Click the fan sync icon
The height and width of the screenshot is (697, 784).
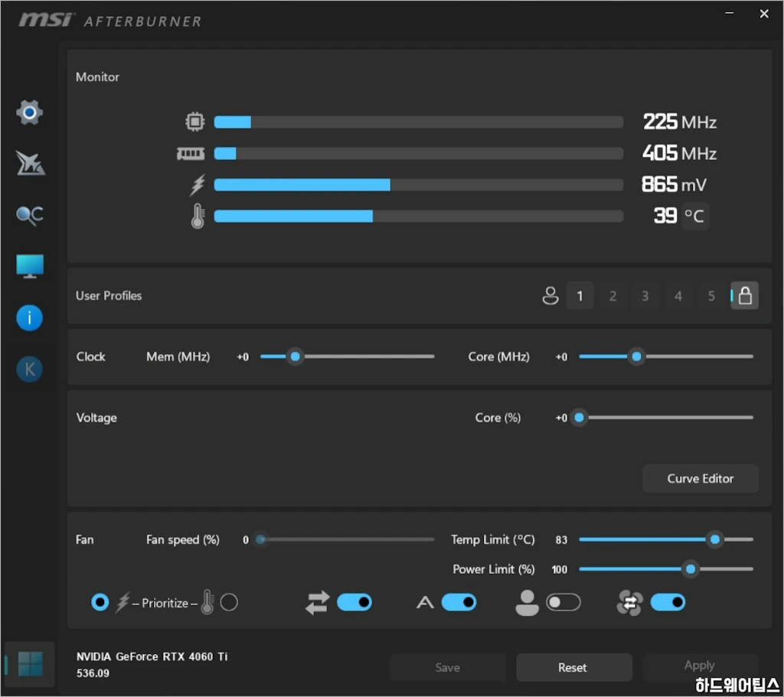click(629, 603)
